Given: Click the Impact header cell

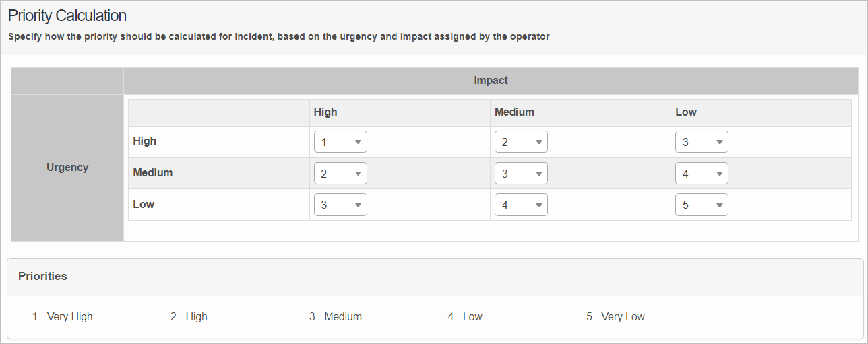Looking at the screenshot, I should (x=491, y=81).
